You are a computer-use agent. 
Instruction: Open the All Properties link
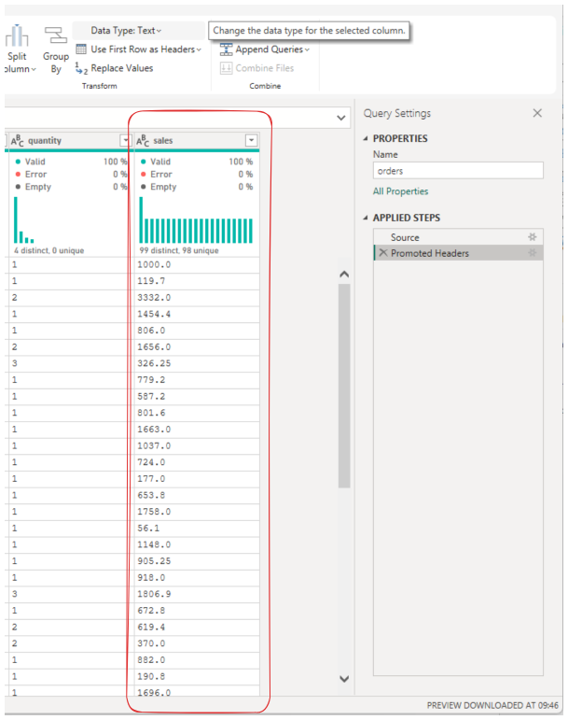pyautogui.click(x=400, y=191)
